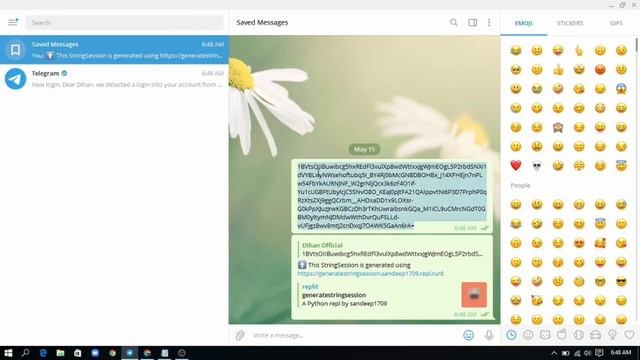Attach a file with the paperclip icon
This screenshot has height=360, width=640.
point(240,336)
